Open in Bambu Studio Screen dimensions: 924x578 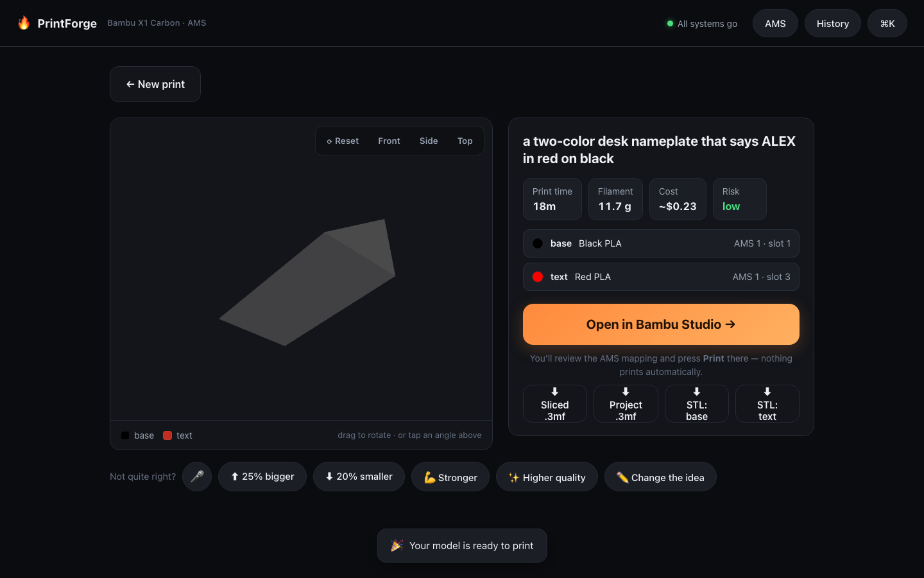point(661,324)
